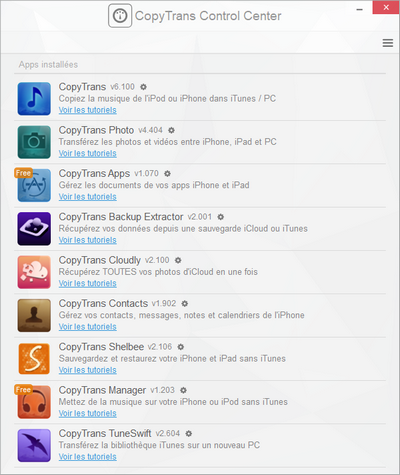Viewport: 400px width, 475px height.
Task: Open 'Voir les tutoriels' under CopyTrans Contacts
Action: point(88,327)
